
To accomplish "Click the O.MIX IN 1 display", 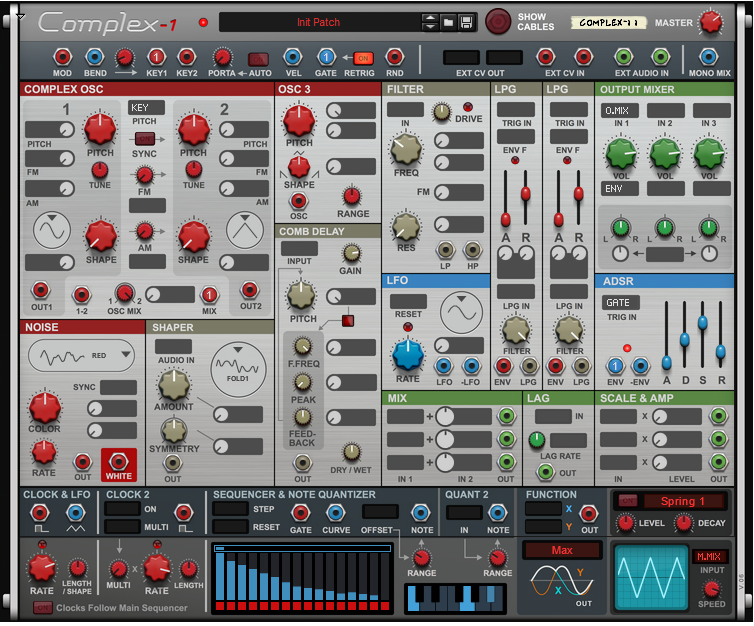I will tap(620, 111).
